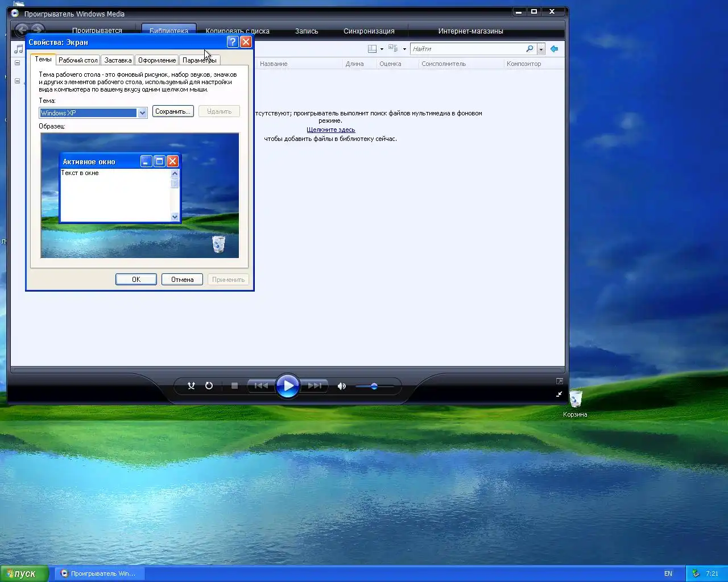Switch player to full screen view icon
Viewport: 728px width, 582px height.
(x=559, y=381)
